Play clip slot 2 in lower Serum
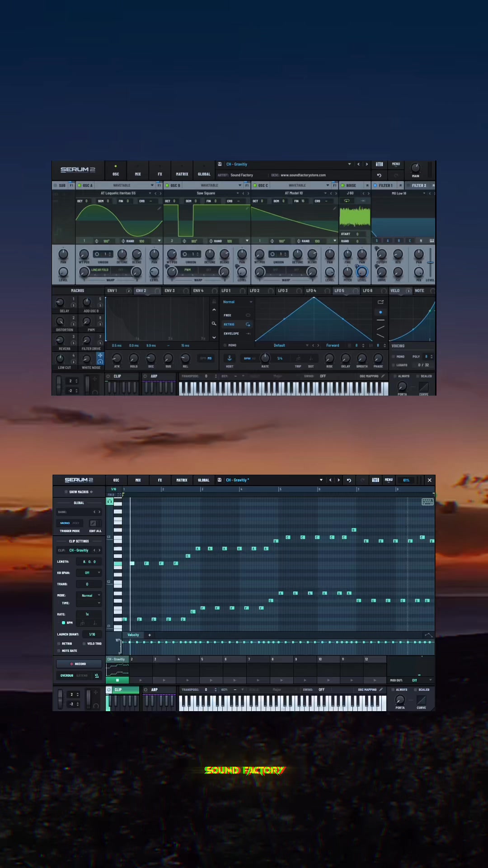 pos(141,680)
